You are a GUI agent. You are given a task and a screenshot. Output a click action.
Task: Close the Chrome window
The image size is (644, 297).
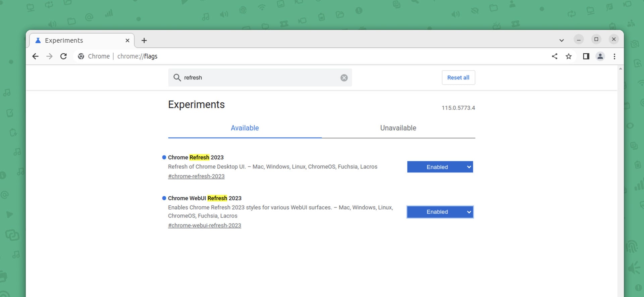613,39
